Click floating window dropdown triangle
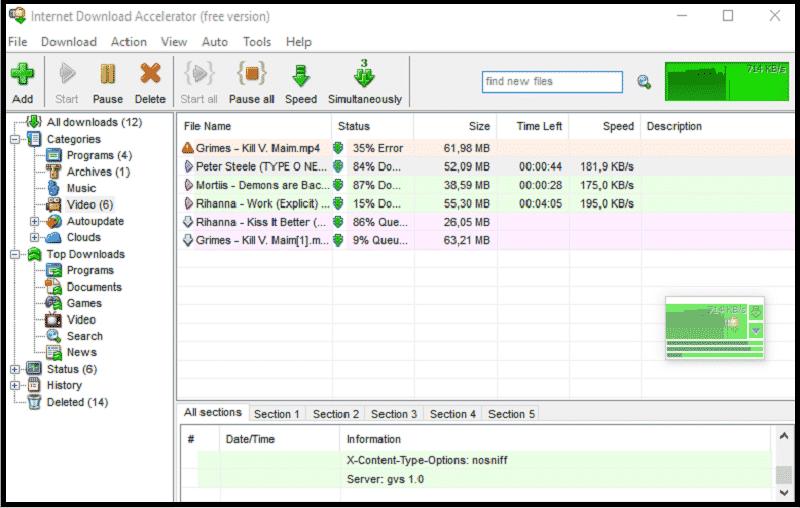 coord(756,331)
